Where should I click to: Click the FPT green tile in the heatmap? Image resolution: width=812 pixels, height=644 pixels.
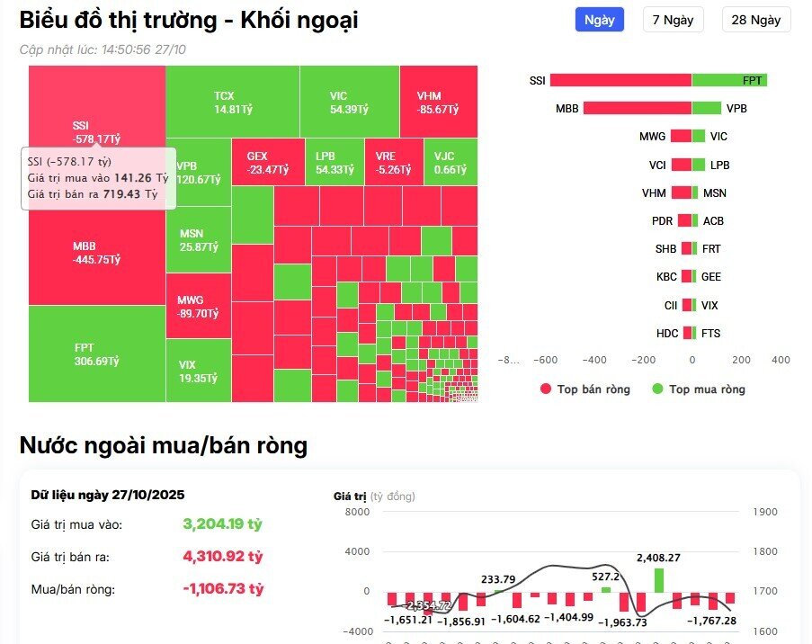pyautogui.click(x=99, y=355)
